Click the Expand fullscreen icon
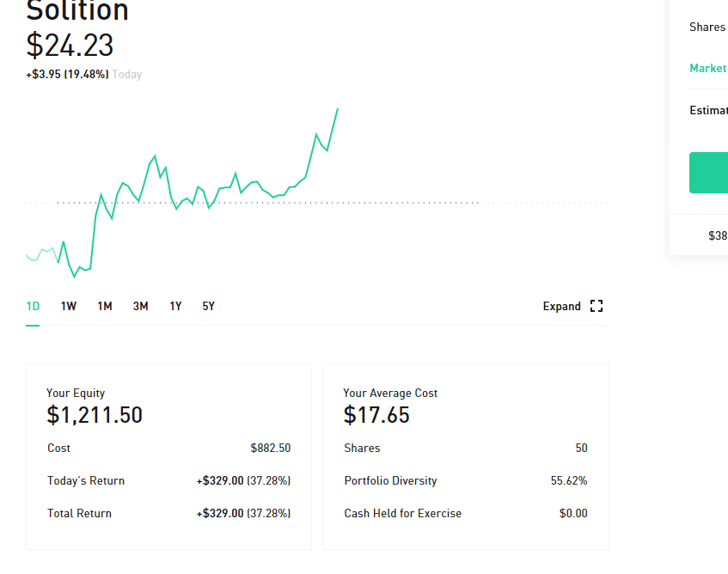 tap(596, 306)
